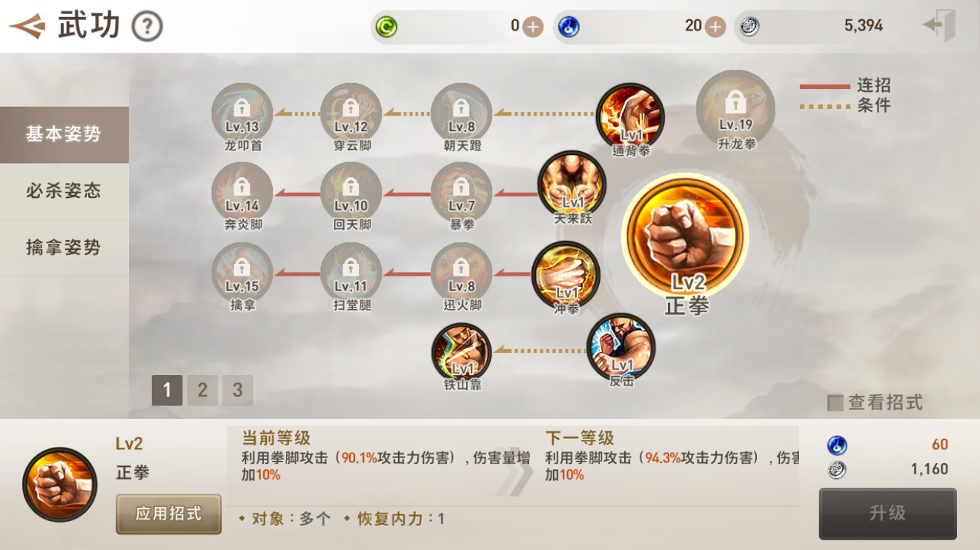Switch to the 必杀姿态 tab
This screenshot has height=550, width=980.
[x=64, y=191]
